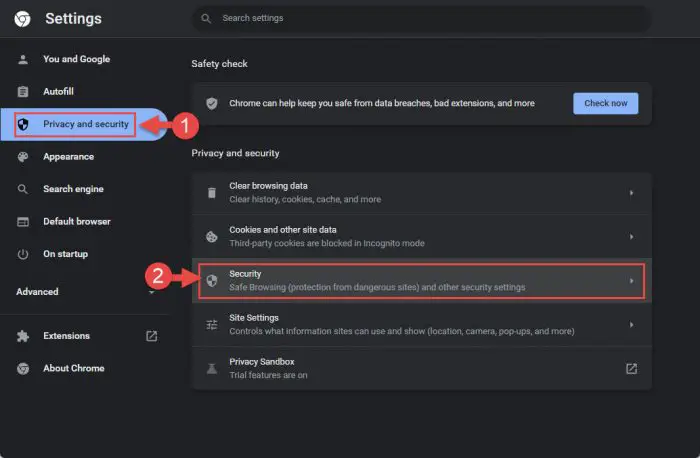
Task: Open Clear browsing data chevron arrow
Action: (631, 193)
